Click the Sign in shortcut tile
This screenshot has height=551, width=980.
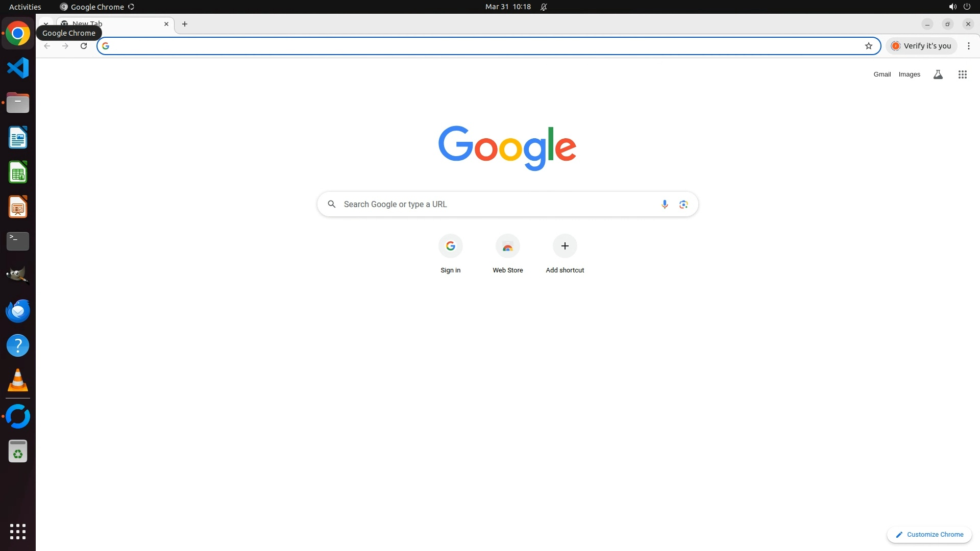[450, 246]
